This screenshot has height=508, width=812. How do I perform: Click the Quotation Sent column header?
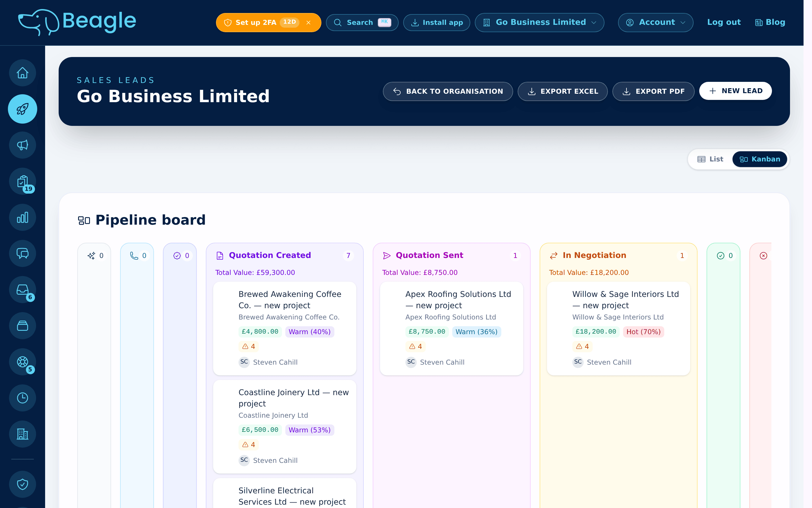tap(429, 255)
